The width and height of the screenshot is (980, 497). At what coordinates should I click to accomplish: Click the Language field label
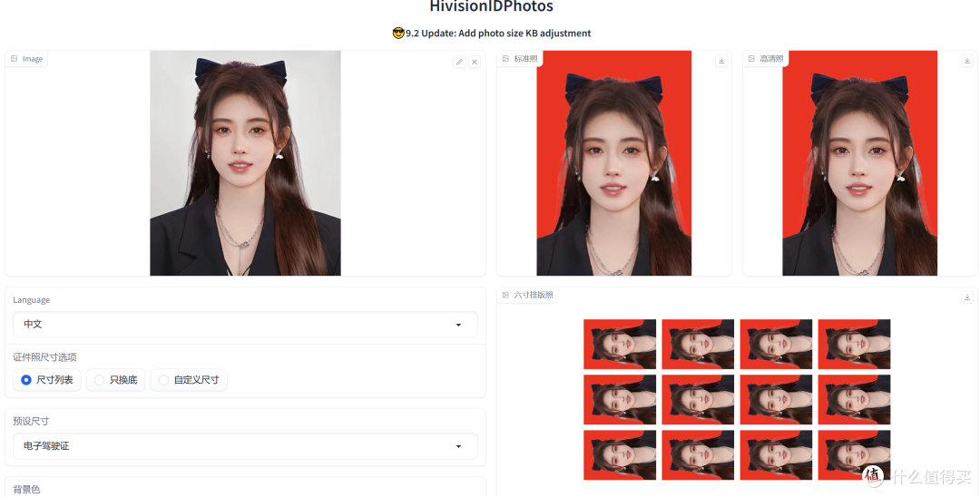click(31, 299)
